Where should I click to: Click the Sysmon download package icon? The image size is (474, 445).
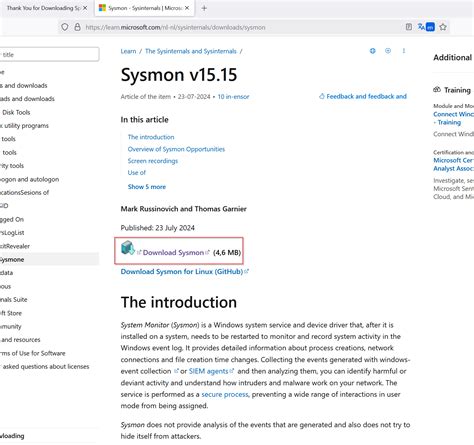[128, 248]
